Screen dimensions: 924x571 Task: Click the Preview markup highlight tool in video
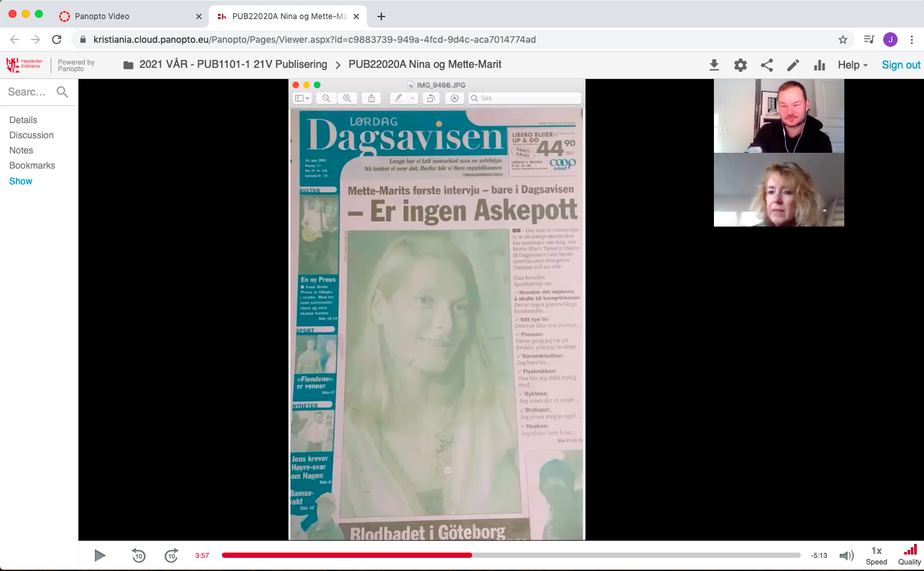(398, 98)
